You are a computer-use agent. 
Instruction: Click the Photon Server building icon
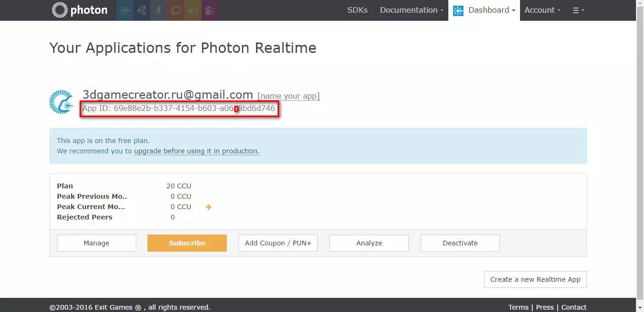pyautogui.click(x=210, y=10)
